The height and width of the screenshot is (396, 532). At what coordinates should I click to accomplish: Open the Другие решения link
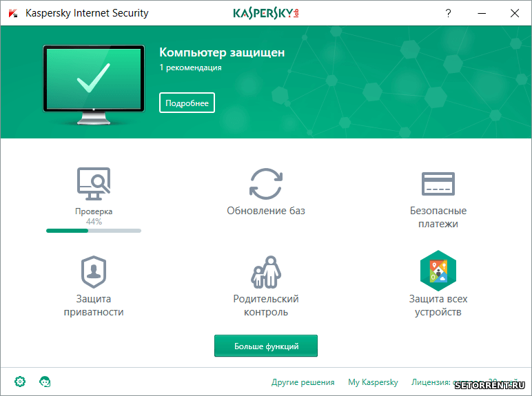click(x=303, y=382)
